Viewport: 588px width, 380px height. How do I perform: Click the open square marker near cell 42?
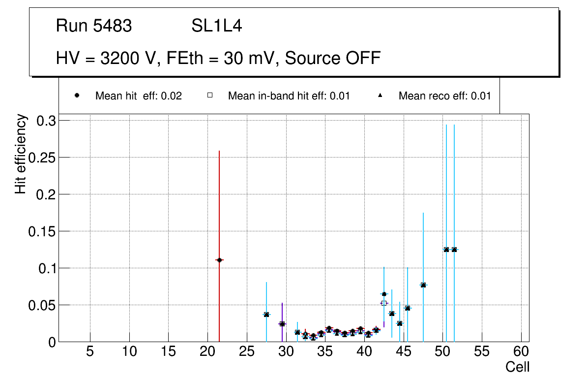[384, 303]
